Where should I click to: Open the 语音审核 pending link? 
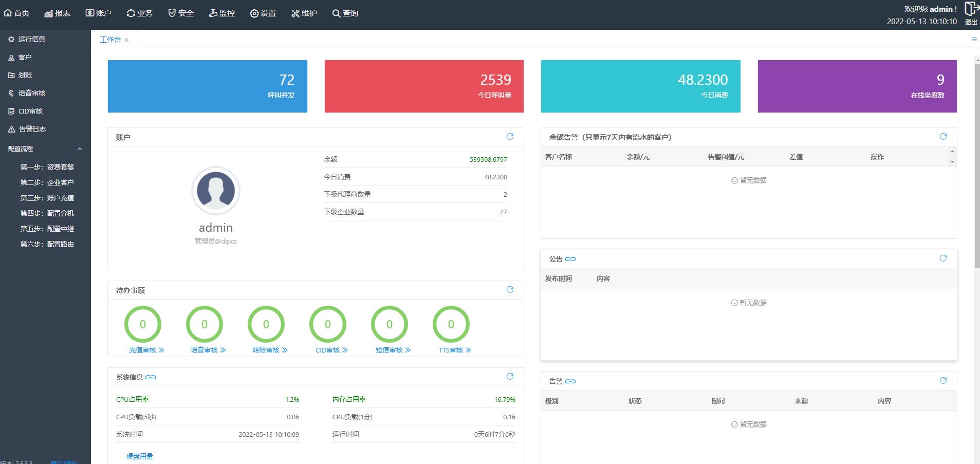[208, 350]
